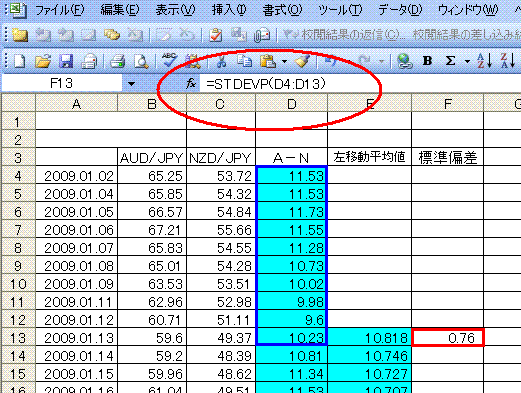521x393 pixels.
Task: Undo the last action
Action: click(331, 61)
